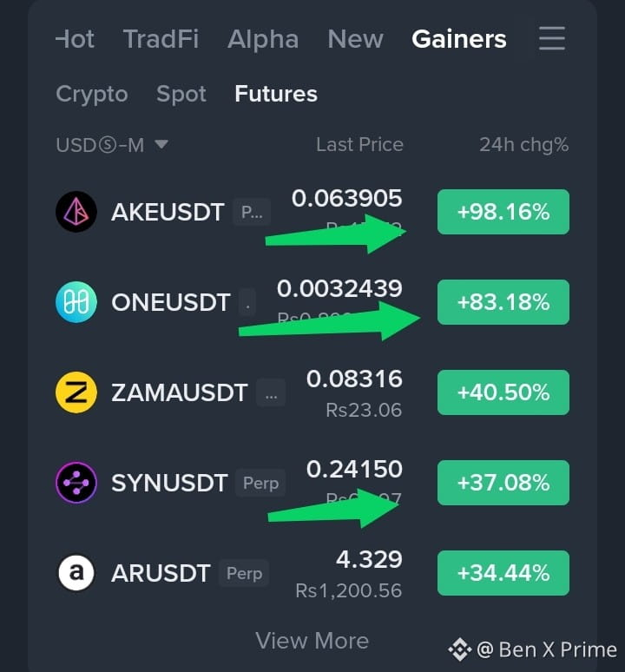Select the Spot sub-tab
Image resolution: width=625 pixels, height=672 pixels.
(x=181, y=95)
